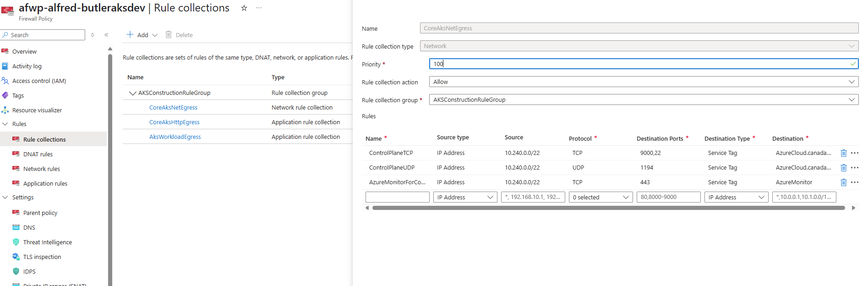Click the left arrow of the rules scrollbar
The height and width of the screenshot is (286, 868).
(x=367, y=208)
